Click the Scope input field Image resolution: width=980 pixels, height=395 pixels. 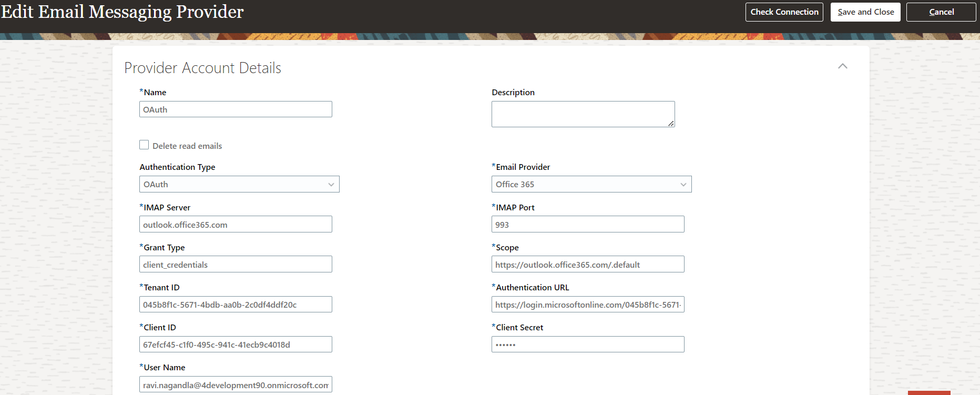coord(587,265)
